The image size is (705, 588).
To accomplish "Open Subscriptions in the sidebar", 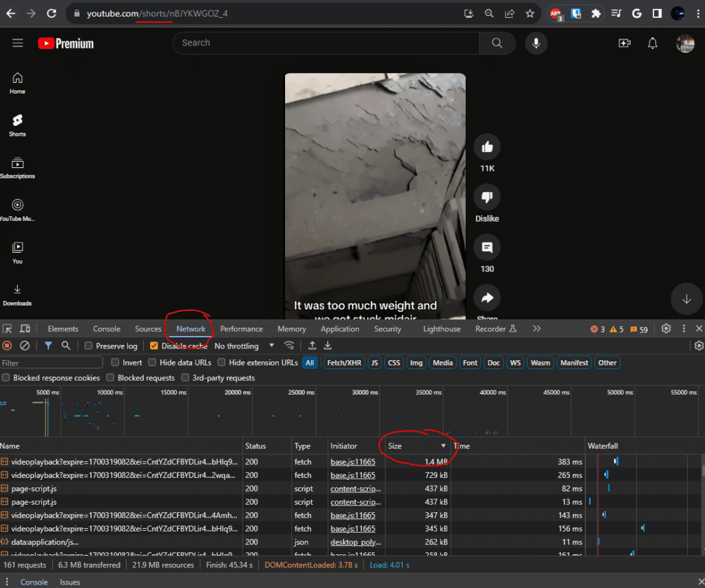I will click(17, 168).
